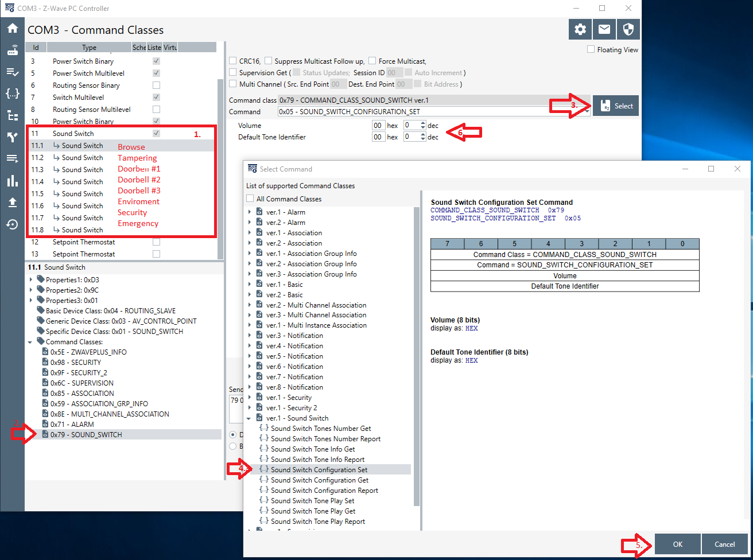Click the Select button next to Command class
Screen dimensions: 753x560
(x=615, y=105)
